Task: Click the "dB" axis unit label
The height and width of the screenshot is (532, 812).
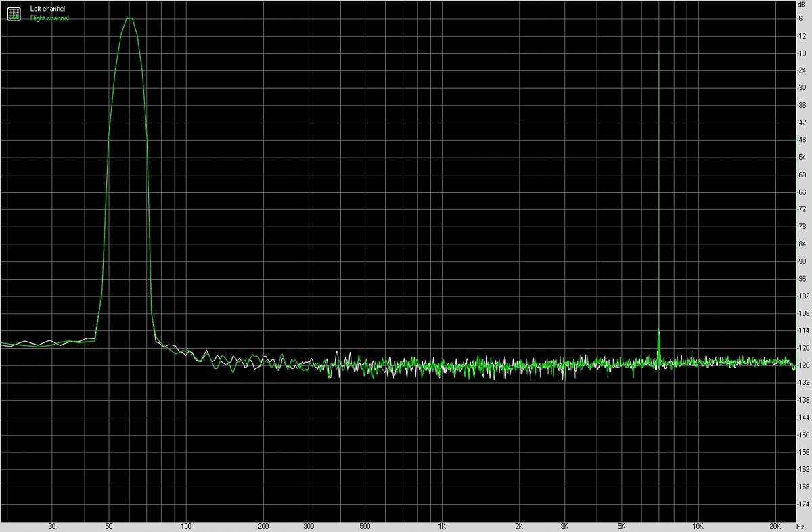Action: (x=801, y=5)
